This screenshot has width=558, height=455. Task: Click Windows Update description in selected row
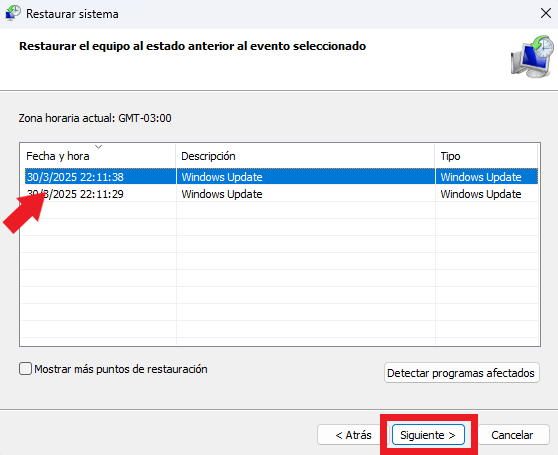pos(222,177)
